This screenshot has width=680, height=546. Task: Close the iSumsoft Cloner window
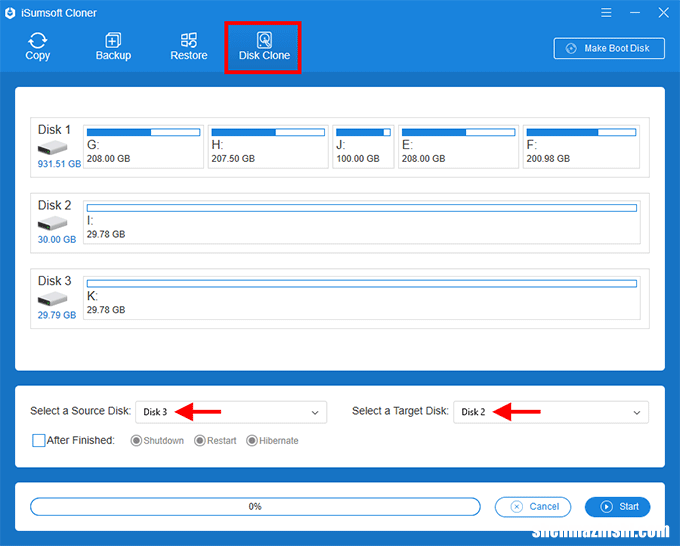coord(664,13)
